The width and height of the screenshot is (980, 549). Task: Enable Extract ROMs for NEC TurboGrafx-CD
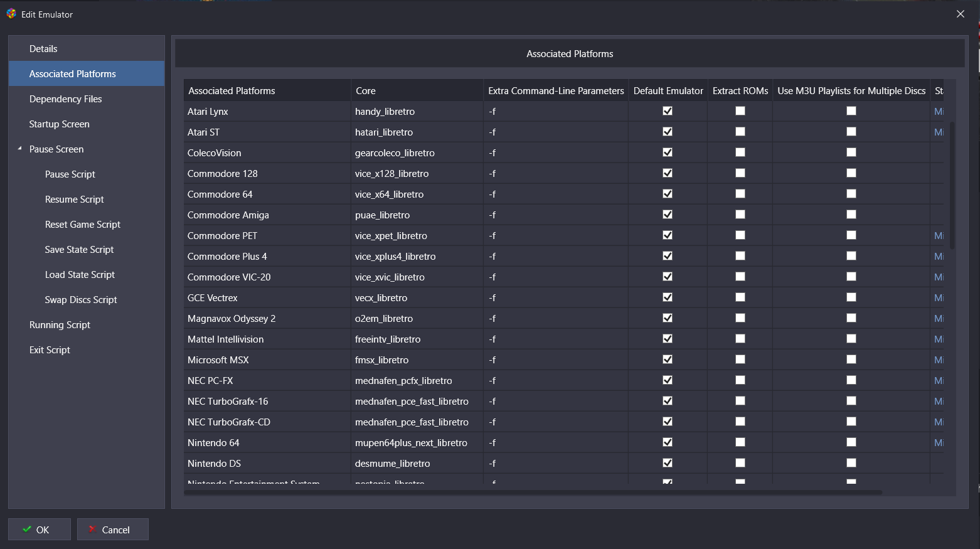(x=740, y=422)
